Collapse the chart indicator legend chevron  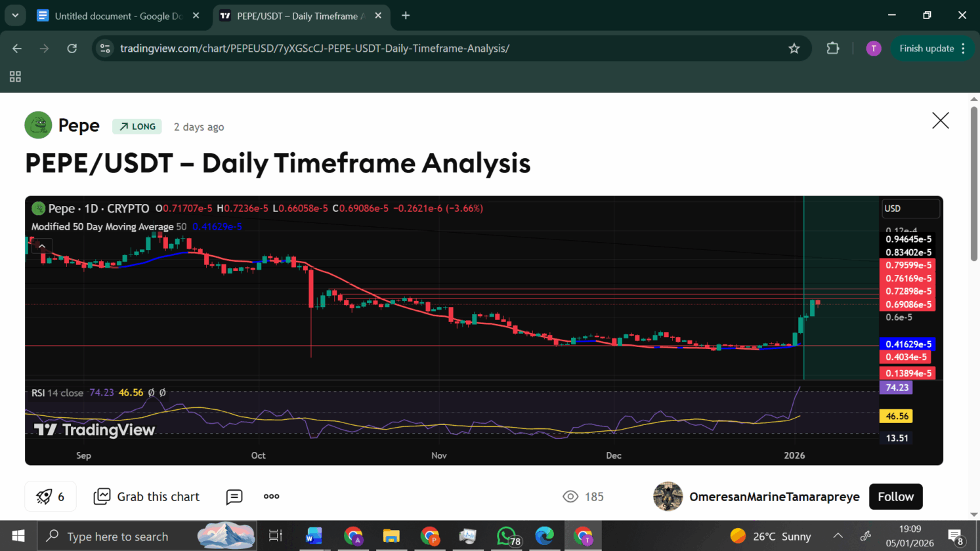(x=42, y=247)
